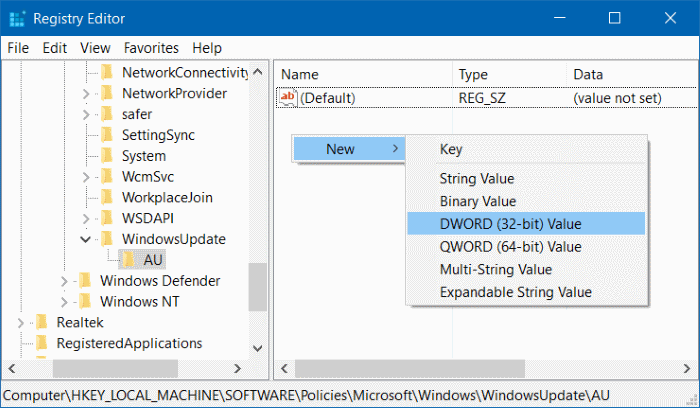Choose String Value from the submenu
This screenshot has width=700, height=408.
point(526,179)
